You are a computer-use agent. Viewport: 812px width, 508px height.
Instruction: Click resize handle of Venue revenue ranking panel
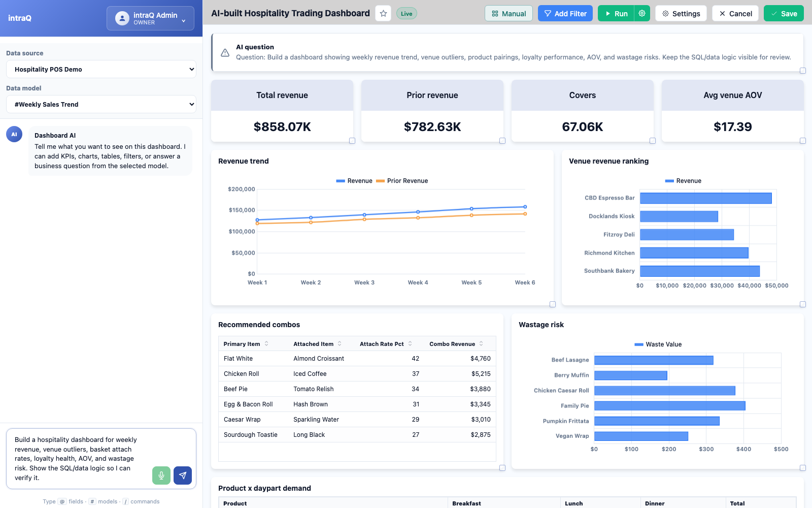point(803,304)
